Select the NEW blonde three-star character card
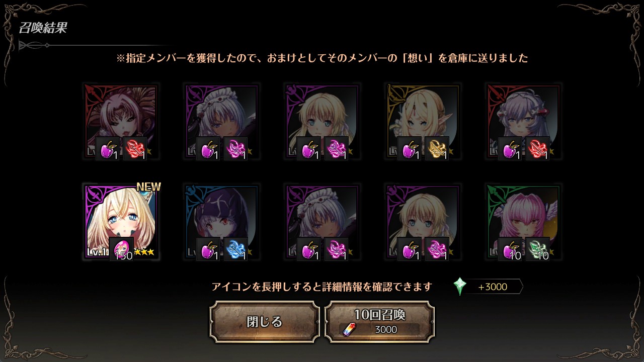Screen dimensions: 644x362 coord(121,222)
